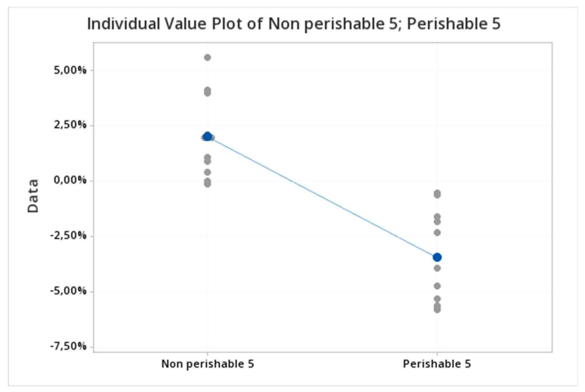Click the Non perishable 5 gray point between 0,00% and 1,00%
The height and width of the screenshot is (392, 585).
point(207,172)
